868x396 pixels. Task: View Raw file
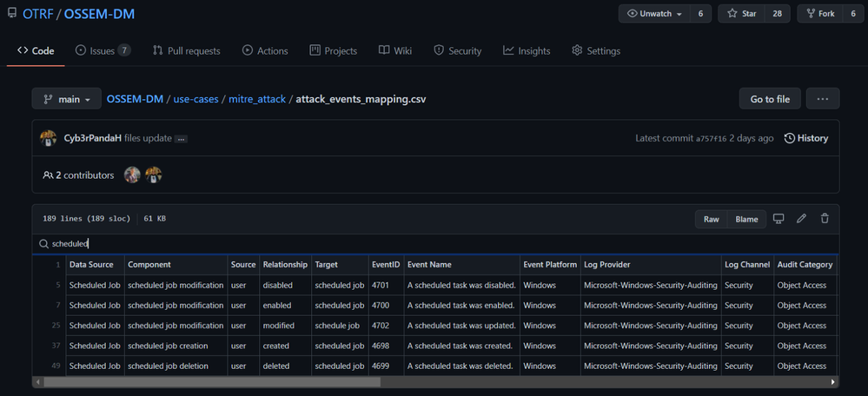click(x=712, y=219)
